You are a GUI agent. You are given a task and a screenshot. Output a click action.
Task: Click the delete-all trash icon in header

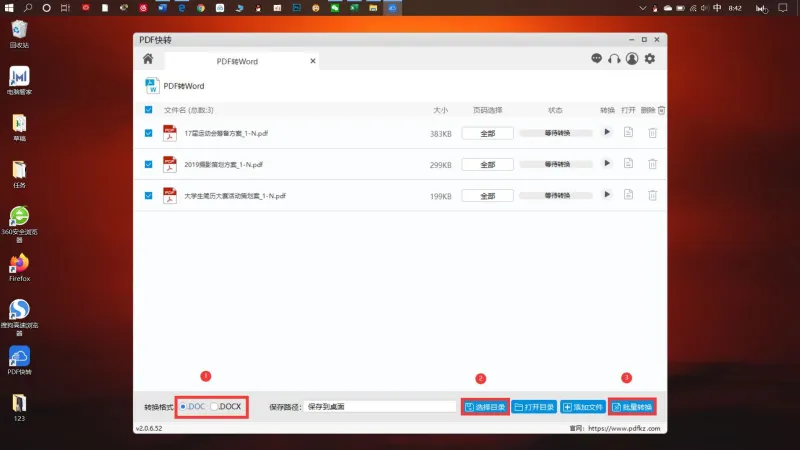tap(661, 110)
